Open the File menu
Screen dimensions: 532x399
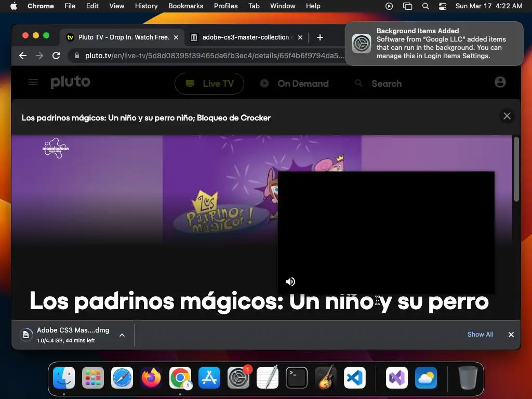click(x=70, y=6)
